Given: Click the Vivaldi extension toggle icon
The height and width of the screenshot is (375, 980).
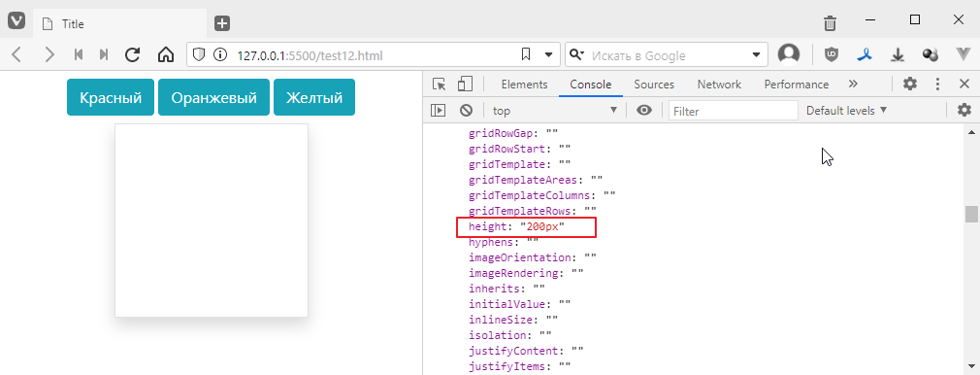Looking at the screenshot, I should pyautogui.click(x=964, y=55).
